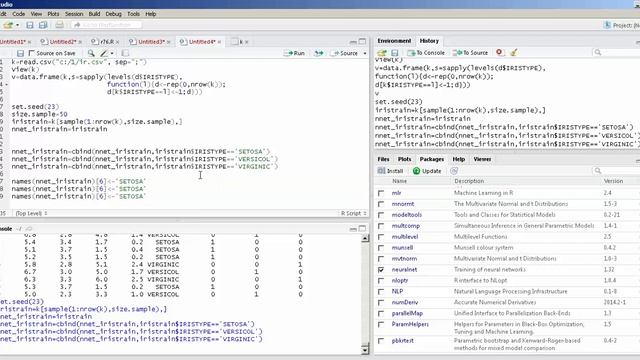640x360 pixels.
Task: Close the k data viewer tab
Action: pos(247,42)
